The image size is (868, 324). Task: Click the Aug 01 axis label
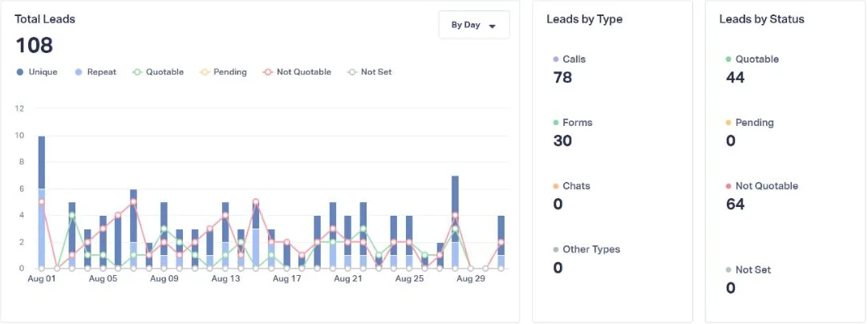pos(42,278)
